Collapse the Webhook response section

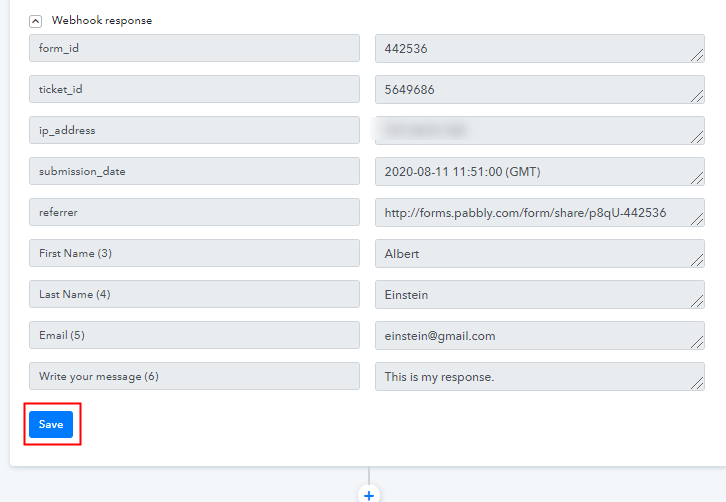[x=36, y=20]
